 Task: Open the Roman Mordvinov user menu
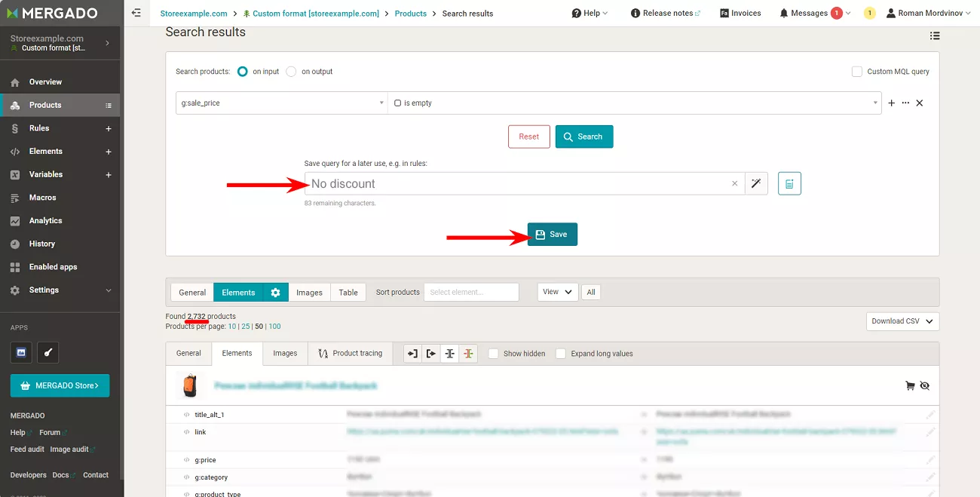point(929,13)
